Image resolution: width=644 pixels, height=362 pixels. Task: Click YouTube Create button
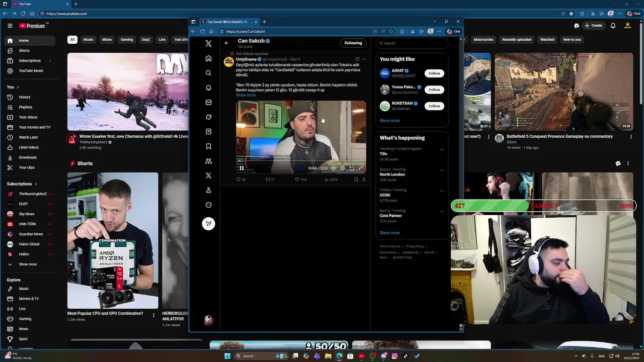coord(593,26)
